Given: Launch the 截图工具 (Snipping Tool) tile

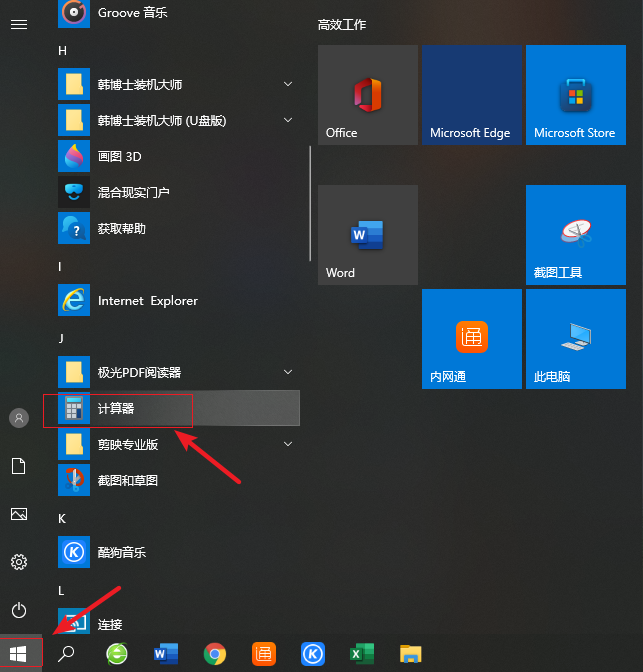Looking at the screenshot, I should click(x=574, y=236).
